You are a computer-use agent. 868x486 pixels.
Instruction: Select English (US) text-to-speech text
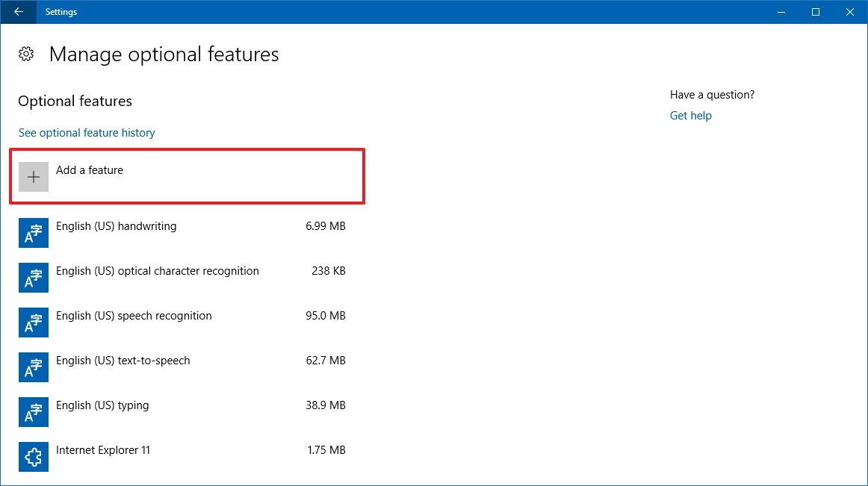123,361
